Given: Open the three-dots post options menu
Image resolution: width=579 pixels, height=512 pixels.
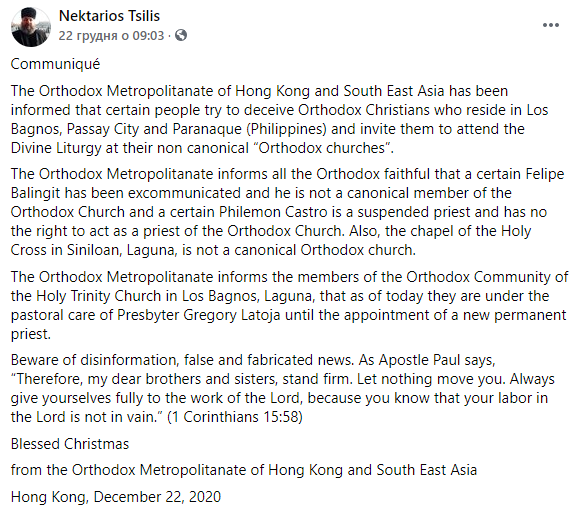Looking at the screenshot, I should [551, 25].
